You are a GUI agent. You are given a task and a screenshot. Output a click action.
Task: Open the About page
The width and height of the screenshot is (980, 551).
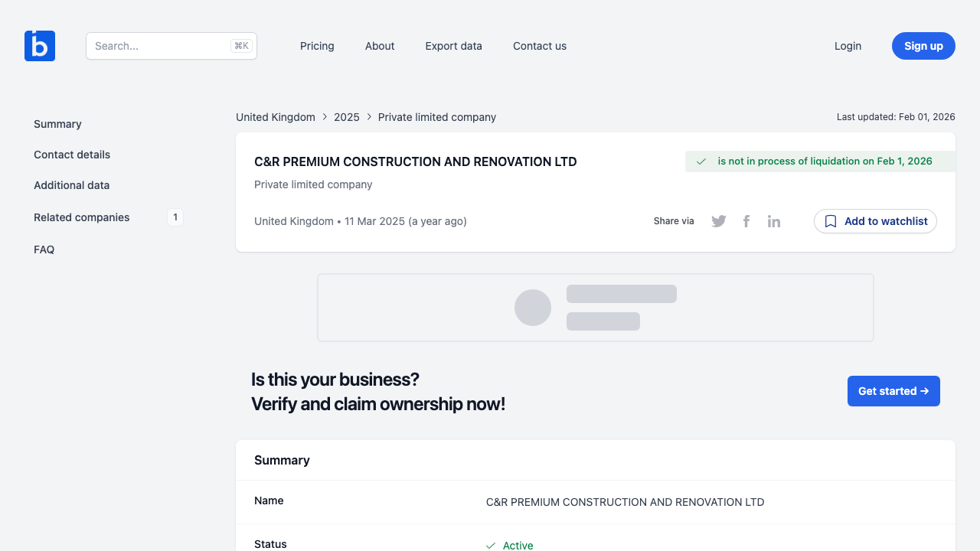click(x=380, y=46)
